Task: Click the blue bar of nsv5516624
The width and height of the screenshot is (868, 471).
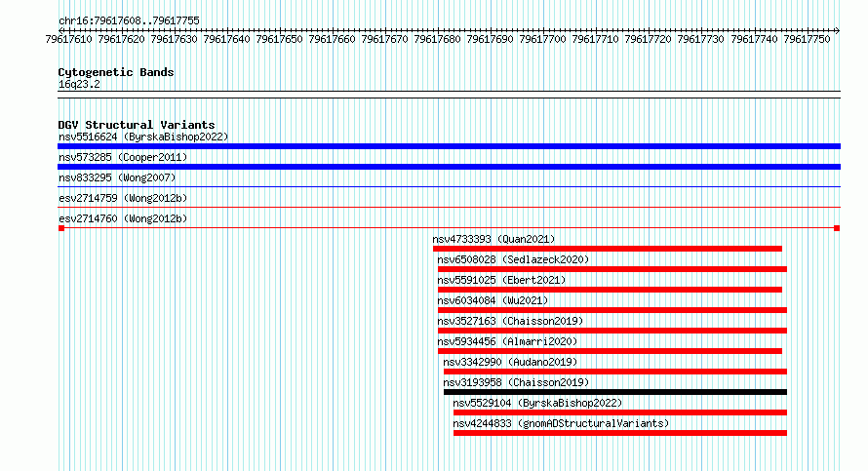Action: click(449, 146)
